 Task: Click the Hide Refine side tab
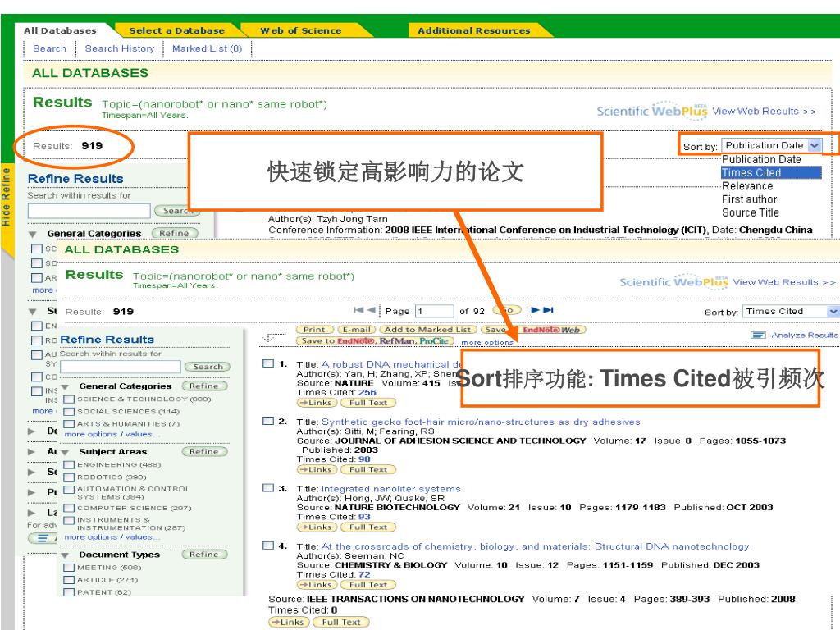7,197
